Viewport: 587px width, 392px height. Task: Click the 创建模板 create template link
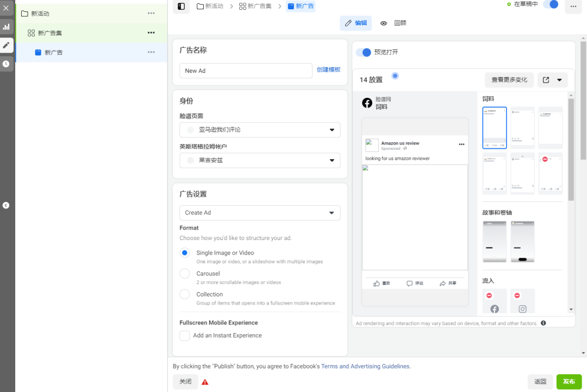tap(328, 69)
